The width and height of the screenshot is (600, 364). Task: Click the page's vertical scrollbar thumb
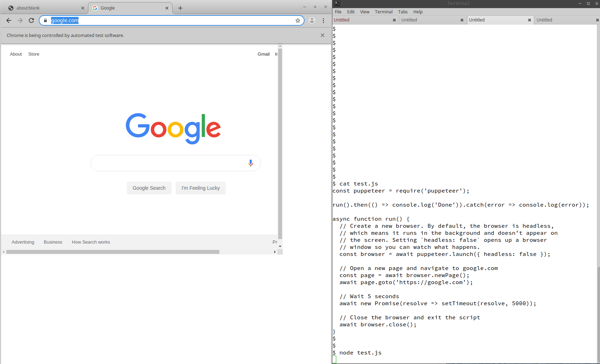click(x=280, y=143)
